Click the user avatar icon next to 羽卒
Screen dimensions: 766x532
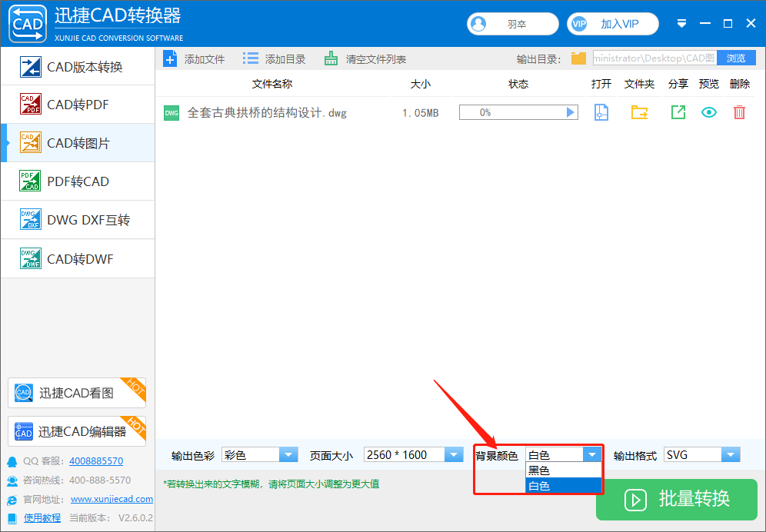pyautogui.click(x=478, y=24)
